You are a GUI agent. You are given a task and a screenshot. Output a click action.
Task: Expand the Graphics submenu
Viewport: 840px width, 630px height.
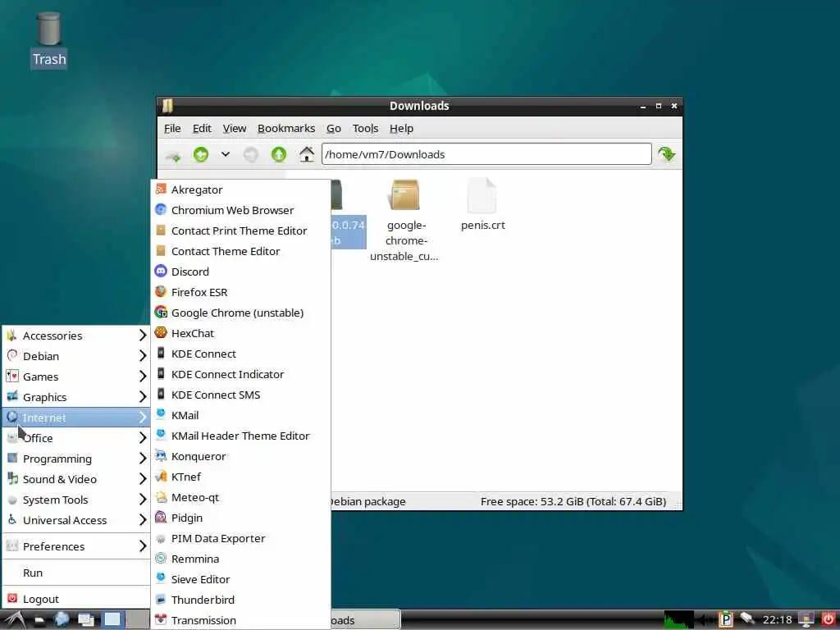pyautogui.click(x=76, y=397)
